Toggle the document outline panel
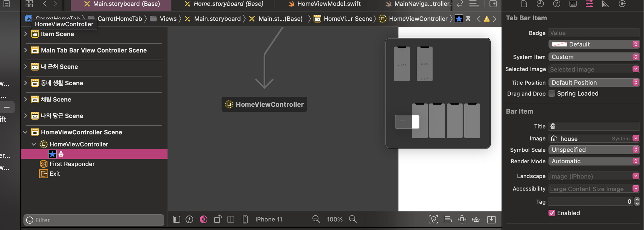 (x=176, y=219)
